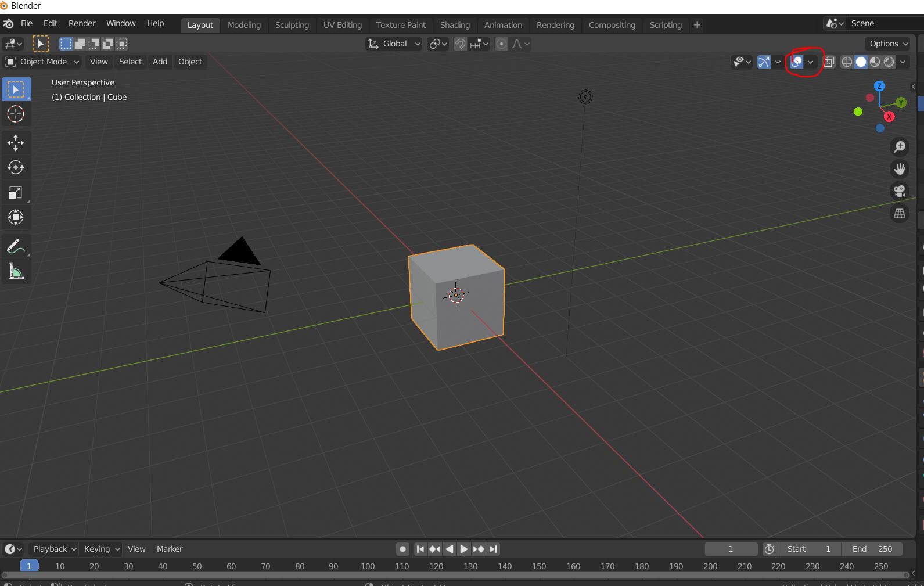This screenshot has width=924, height=586.
Task: Click the Z axis gizmo handle
Action: tap(879, 86)
